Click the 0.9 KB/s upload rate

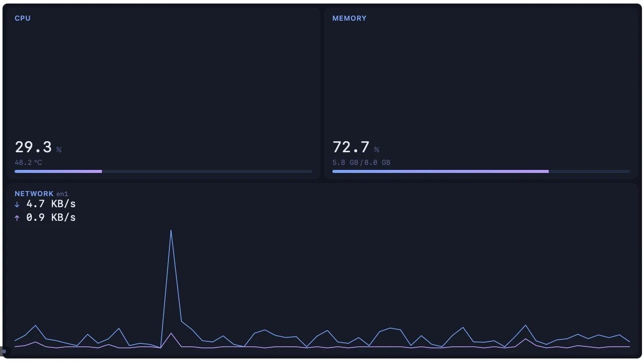tap(51, 217)
